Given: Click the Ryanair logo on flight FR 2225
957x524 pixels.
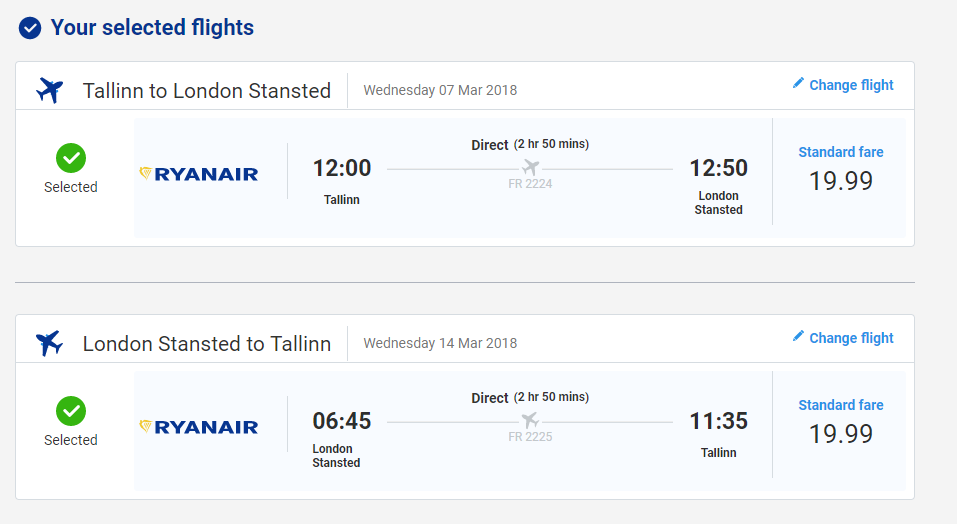Looking at the screenshot, I should tap(199, 427).
